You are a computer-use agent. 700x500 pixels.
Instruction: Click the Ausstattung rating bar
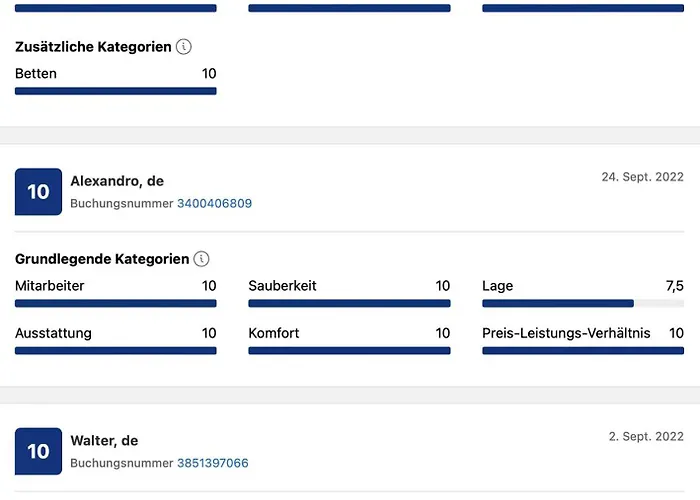(115, 351)
